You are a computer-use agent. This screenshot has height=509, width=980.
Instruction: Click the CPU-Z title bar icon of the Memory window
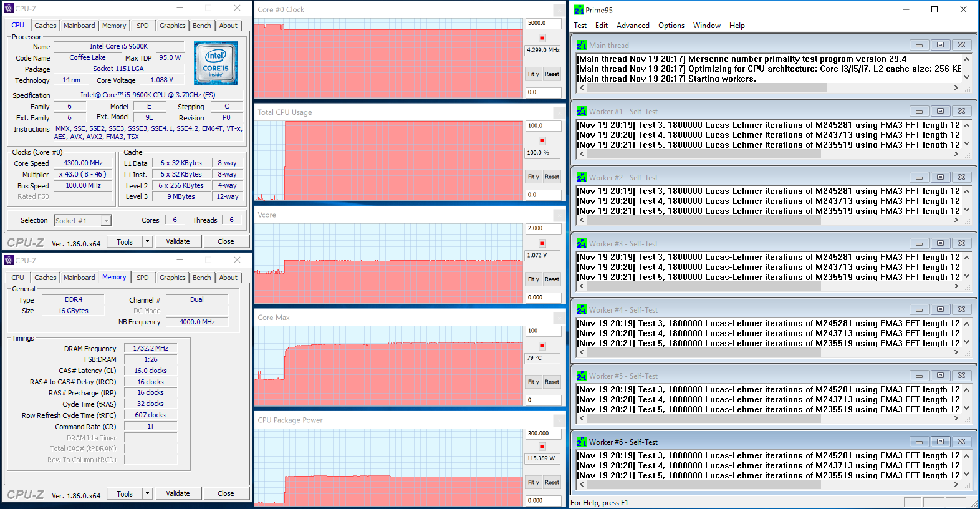pyautogui.click(x=9, y=260)
